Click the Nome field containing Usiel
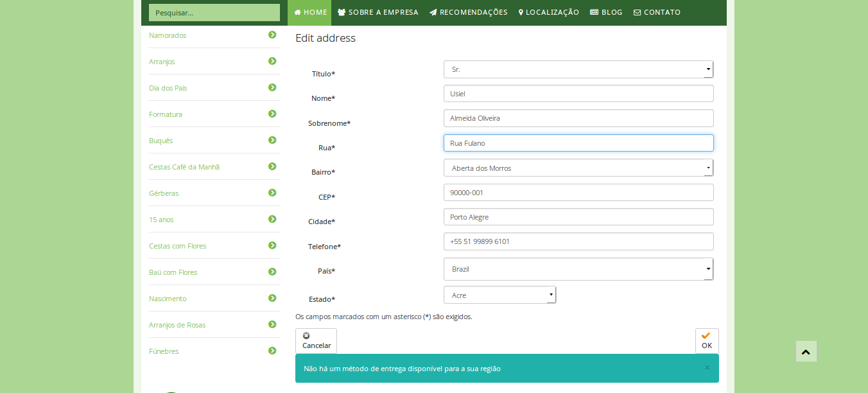Viewport: 868px width, 393px height. (578, 93)
